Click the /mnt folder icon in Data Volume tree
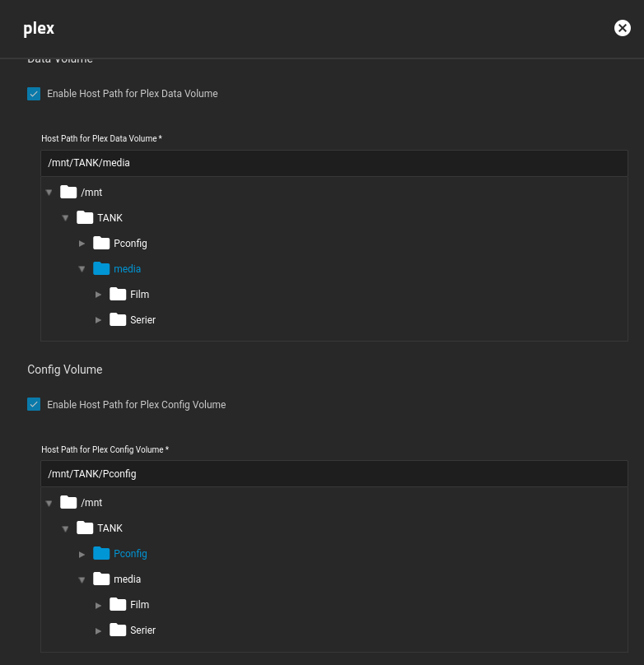The height and width of the screenshot is (665, 644). coord(68,192)
